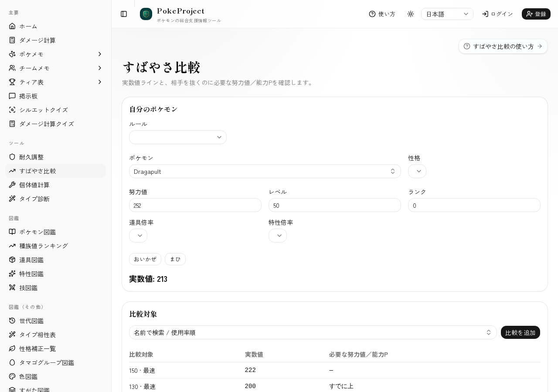Open the 日本語 language dropdown
The image size is (558, 392).
pos(447,14)
